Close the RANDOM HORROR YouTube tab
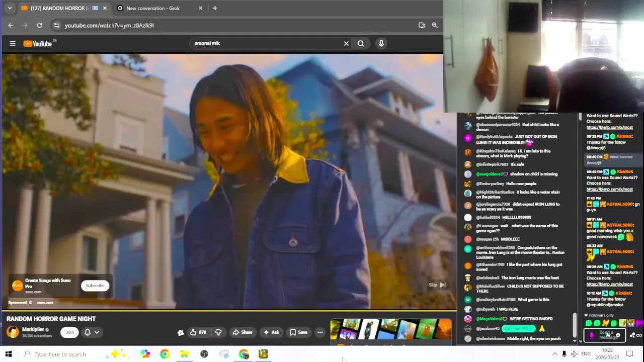This screenshot has height=362, width=644. tap(105, 8)
